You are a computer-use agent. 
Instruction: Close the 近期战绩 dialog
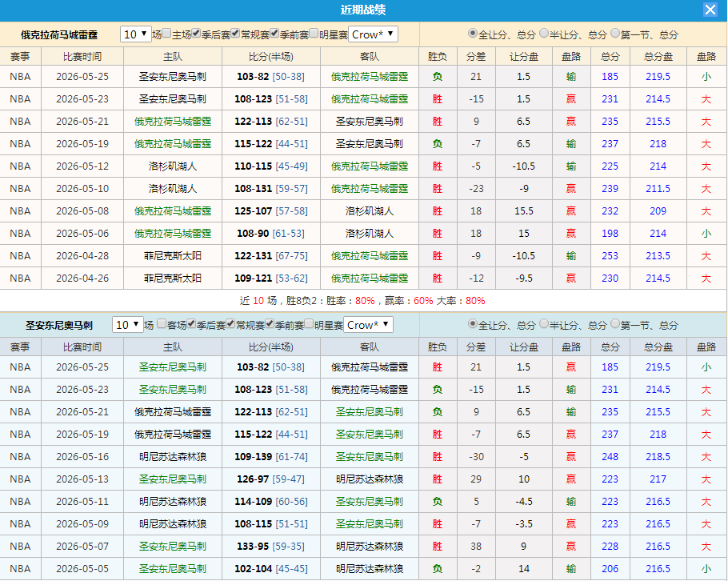pyautogui.click(x=710, y=10)
